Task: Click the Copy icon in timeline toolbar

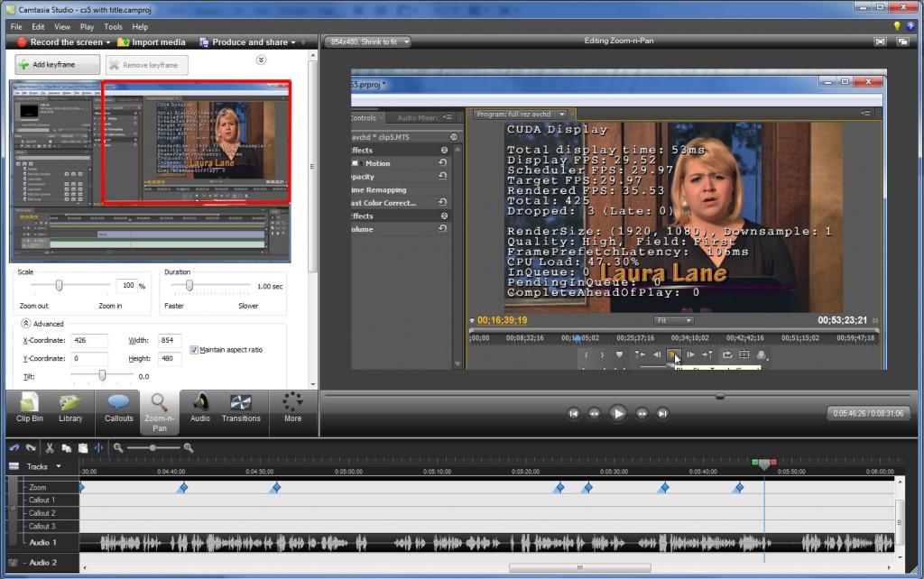Action: point(66,447)
